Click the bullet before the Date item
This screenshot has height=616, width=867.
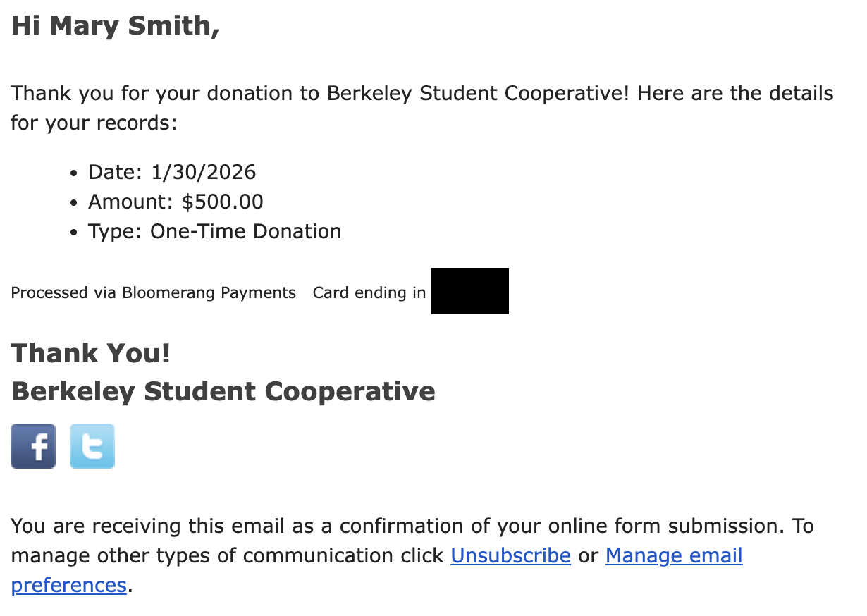click(x=75, y=173)
